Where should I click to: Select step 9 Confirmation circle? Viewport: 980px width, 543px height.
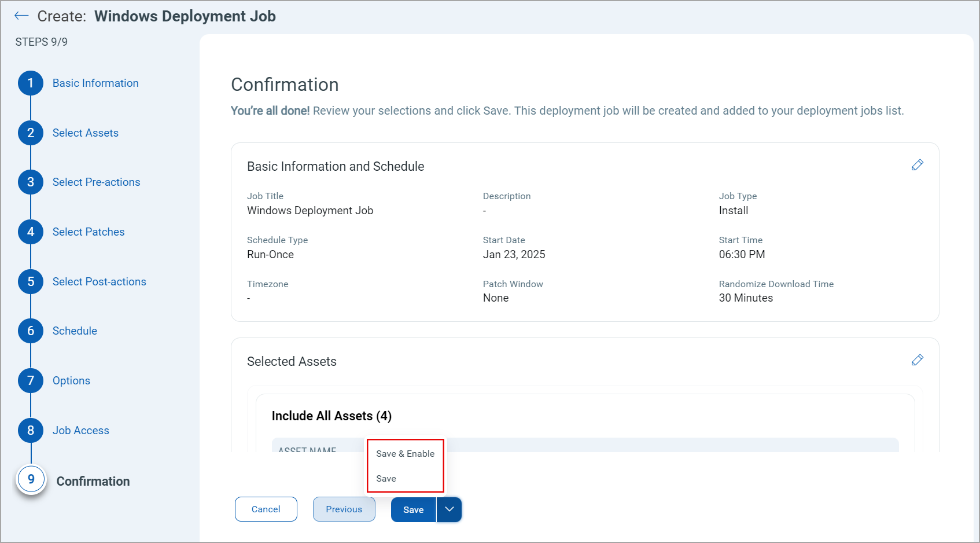point(30,479)
